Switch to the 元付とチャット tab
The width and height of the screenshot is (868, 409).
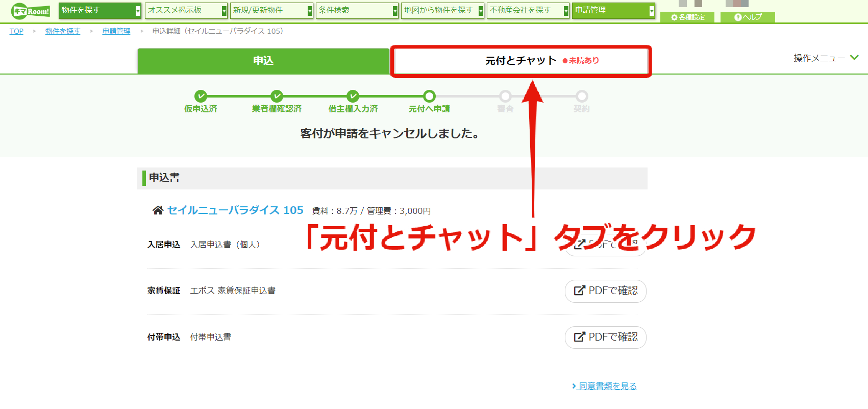click(x=521, y=61)
